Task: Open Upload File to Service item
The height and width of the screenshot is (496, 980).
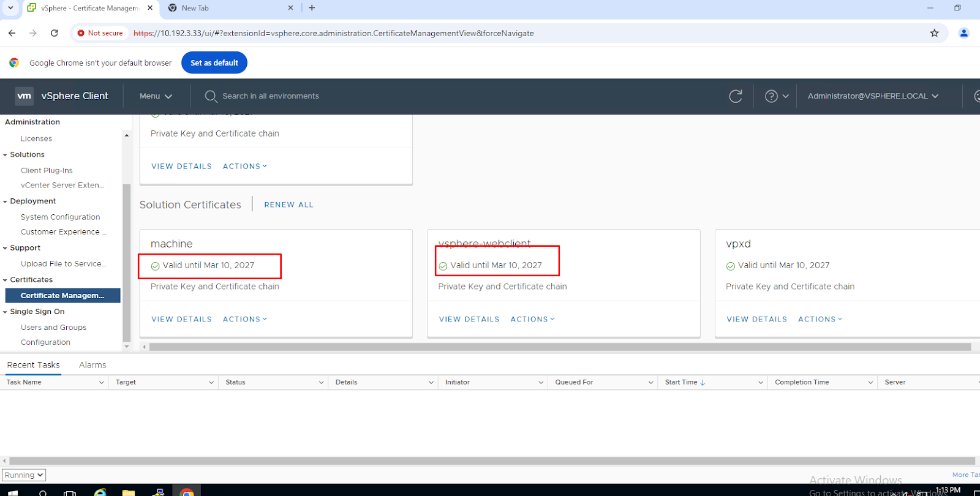Action: click(63, 263)
